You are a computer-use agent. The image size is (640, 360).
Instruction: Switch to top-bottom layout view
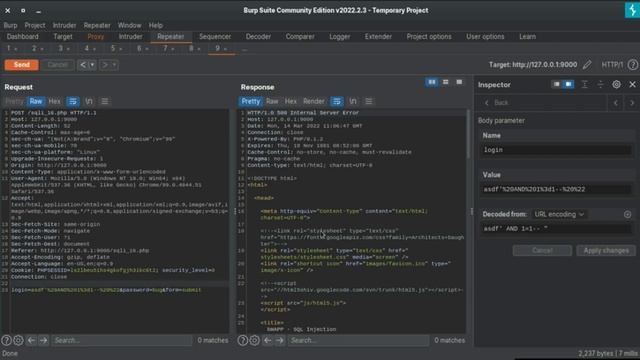coord(445,82)
